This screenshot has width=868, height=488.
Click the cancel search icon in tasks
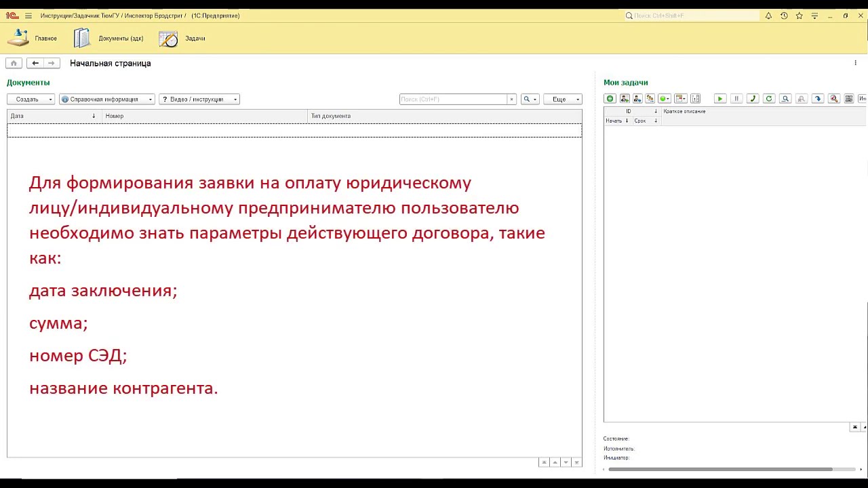click(x=802, y=99)
